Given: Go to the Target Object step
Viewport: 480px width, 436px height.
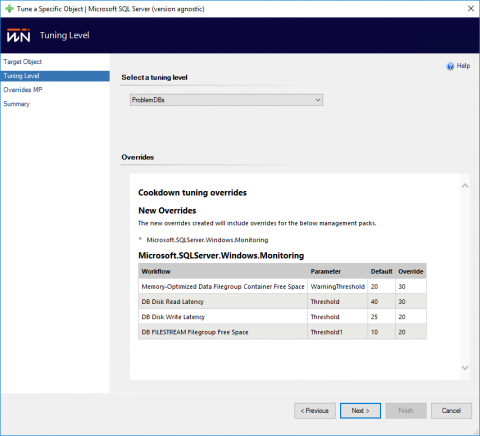Looking at the screenshot, I should (x=23, y=62).
